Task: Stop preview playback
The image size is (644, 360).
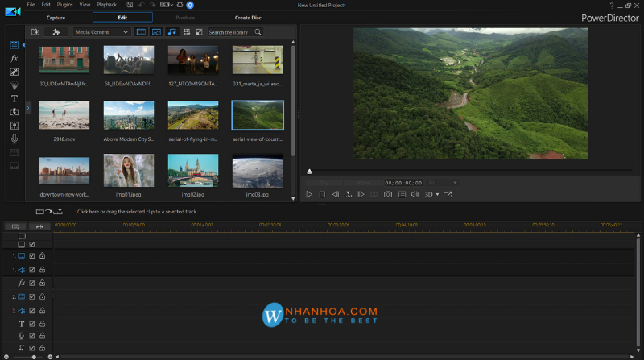Action: tap(323, 194)
